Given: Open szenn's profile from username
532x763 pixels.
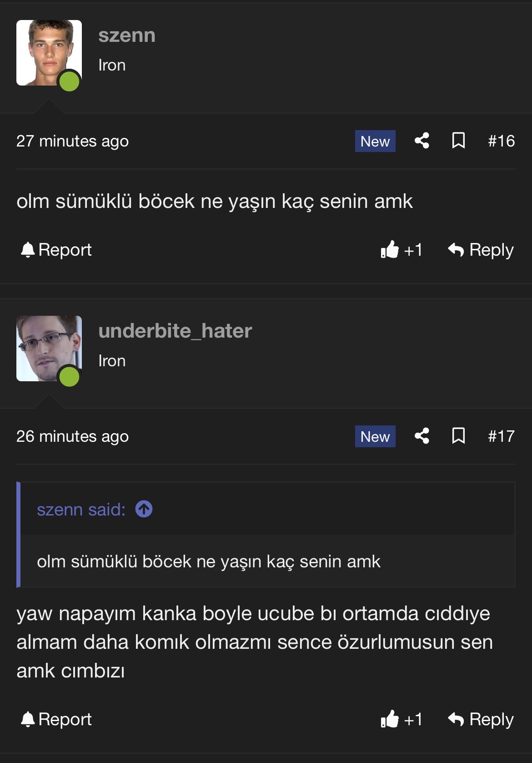Looking at the screenshot, I should 127,35.
